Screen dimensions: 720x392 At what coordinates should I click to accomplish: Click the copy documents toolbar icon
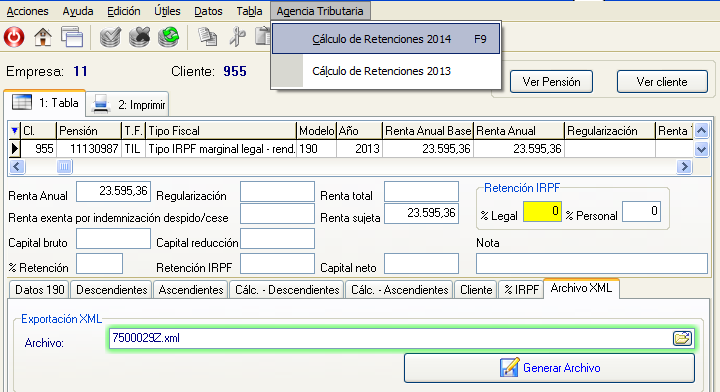click(x=208, y=37)
